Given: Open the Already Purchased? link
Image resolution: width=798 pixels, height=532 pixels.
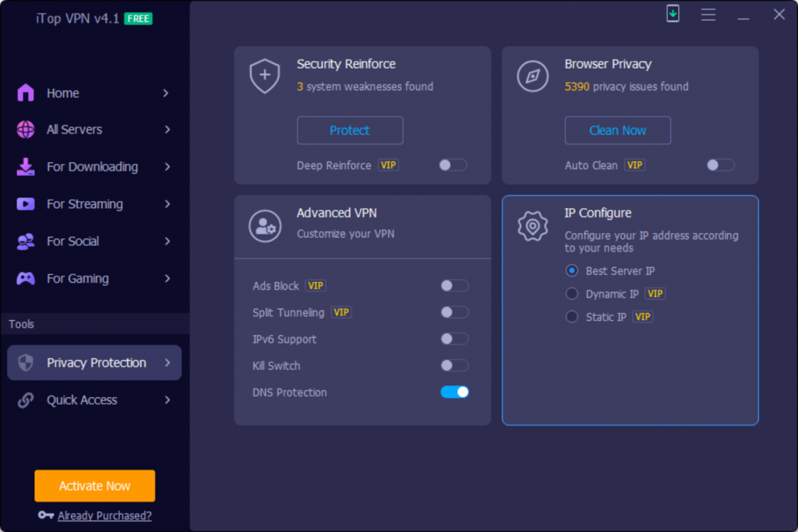Looking at the screenshot, I should coord(104,516).
